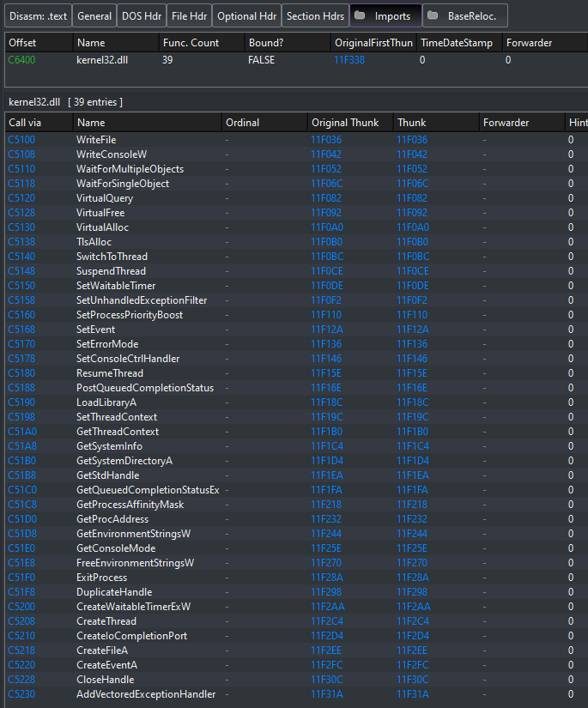This screenshot has height=708, width=588.
Task: Follow OriginalFirstThunk value 11F338
Action: pos(349,60)
